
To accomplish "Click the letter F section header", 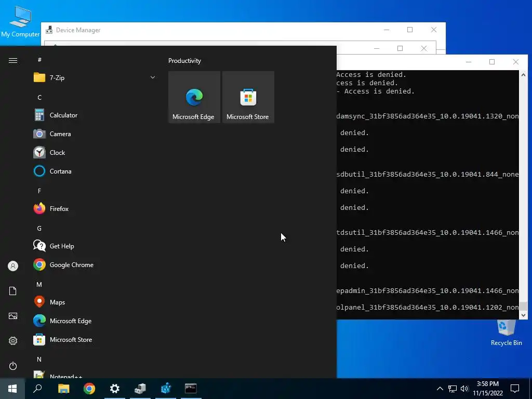I will coord(39,191).
